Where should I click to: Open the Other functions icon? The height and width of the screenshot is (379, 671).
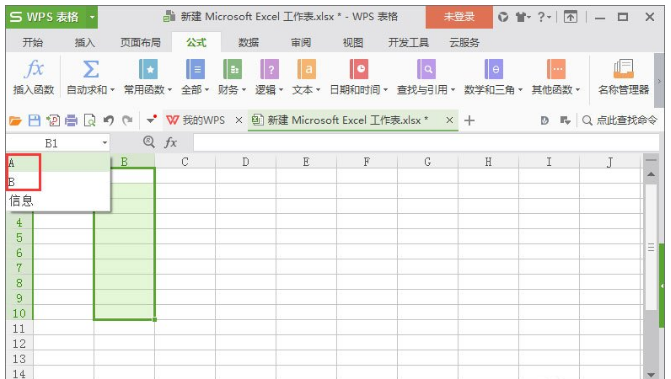556,69
